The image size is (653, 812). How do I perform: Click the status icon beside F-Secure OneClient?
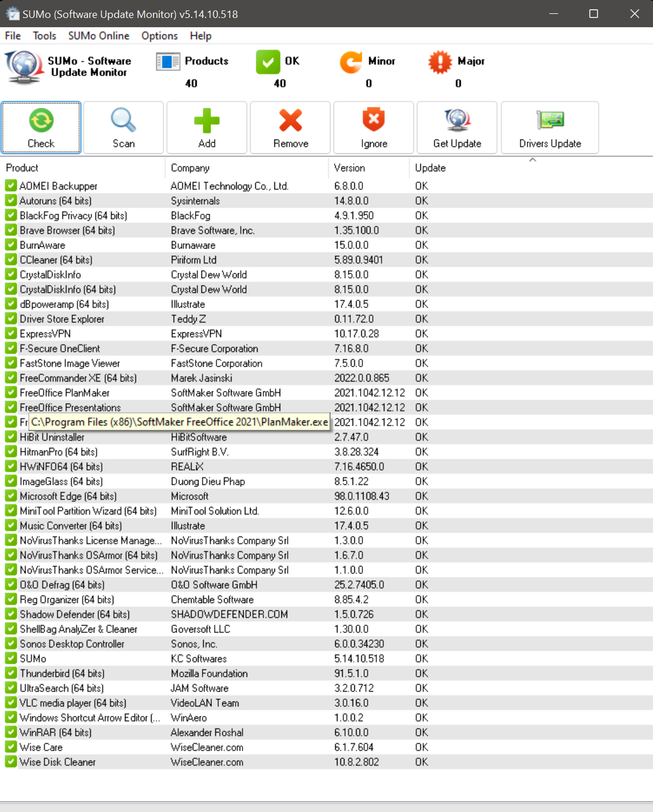coord(11,349)
